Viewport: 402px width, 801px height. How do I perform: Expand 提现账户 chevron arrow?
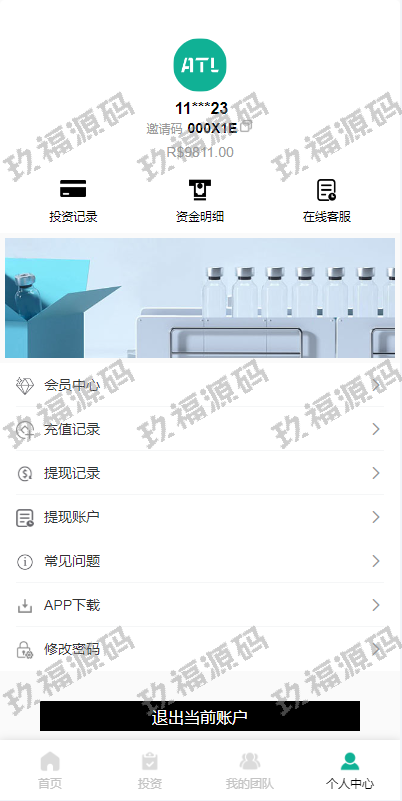point(376,517)
